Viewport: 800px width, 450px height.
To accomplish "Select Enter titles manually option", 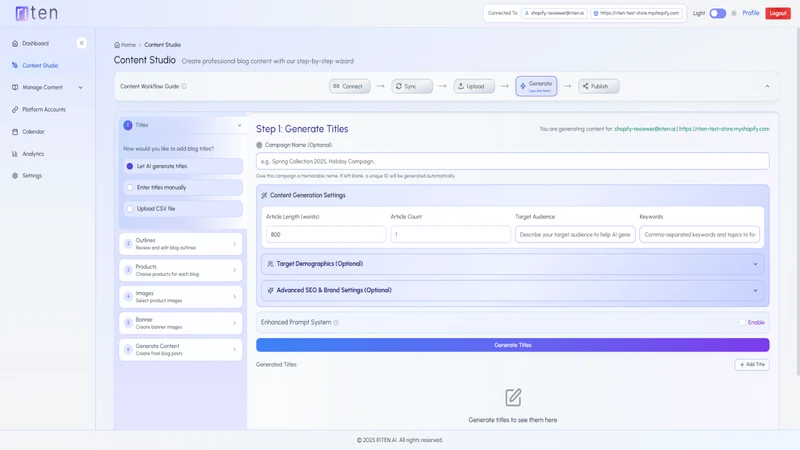I will (x=183, y=187).
